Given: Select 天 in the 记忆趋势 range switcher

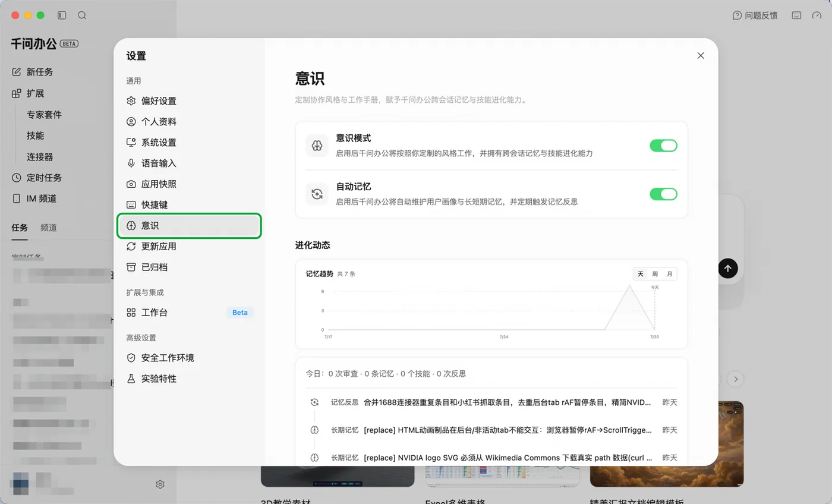Looking at the screenshot, I should (641, 274).
